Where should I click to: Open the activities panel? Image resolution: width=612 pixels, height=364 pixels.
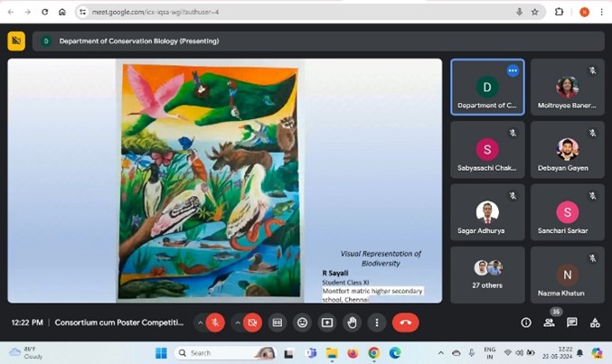point(594,322)
